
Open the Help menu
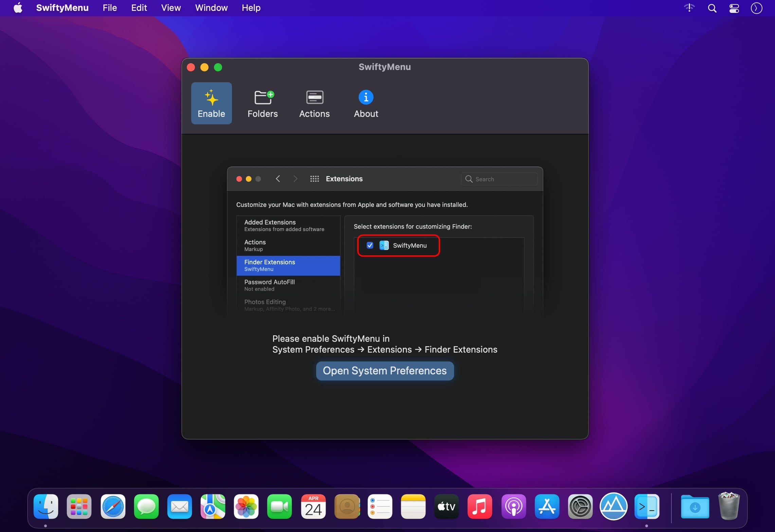[x=251, y=8]
